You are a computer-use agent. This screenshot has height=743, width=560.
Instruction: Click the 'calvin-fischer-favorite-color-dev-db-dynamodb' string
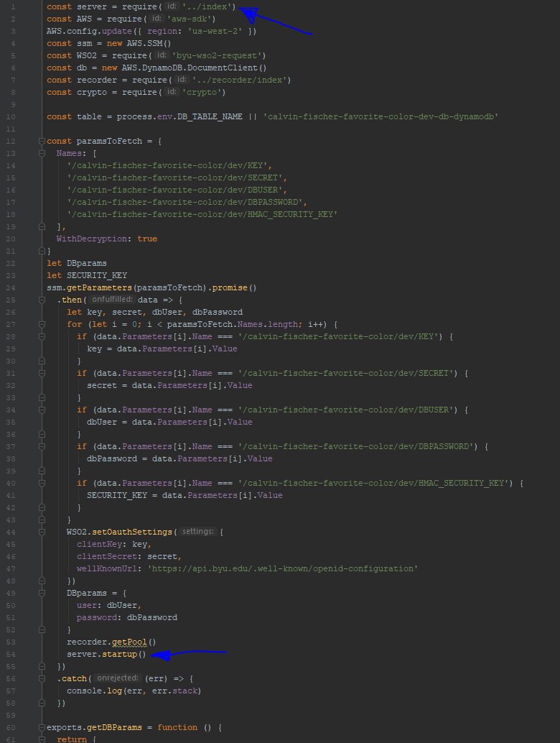pyautogui.click(x=381, y=117)
